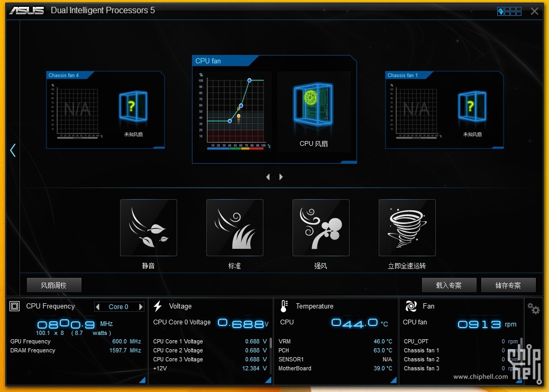Viewport: 549px width, 392px height.
Task: Expand the CPU Frequency panel corner triangle
Action: coord(142,380)
